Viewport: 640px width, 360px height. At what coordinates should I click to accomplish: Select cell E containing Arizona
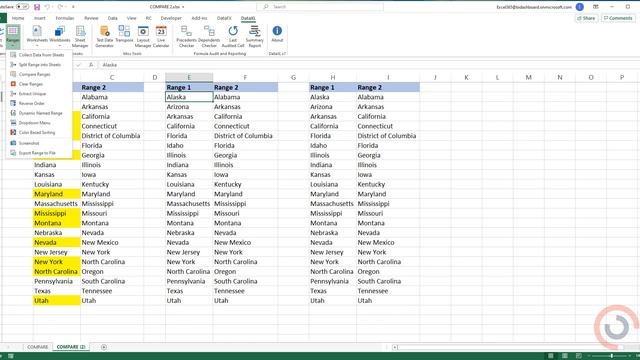point(189,107)
